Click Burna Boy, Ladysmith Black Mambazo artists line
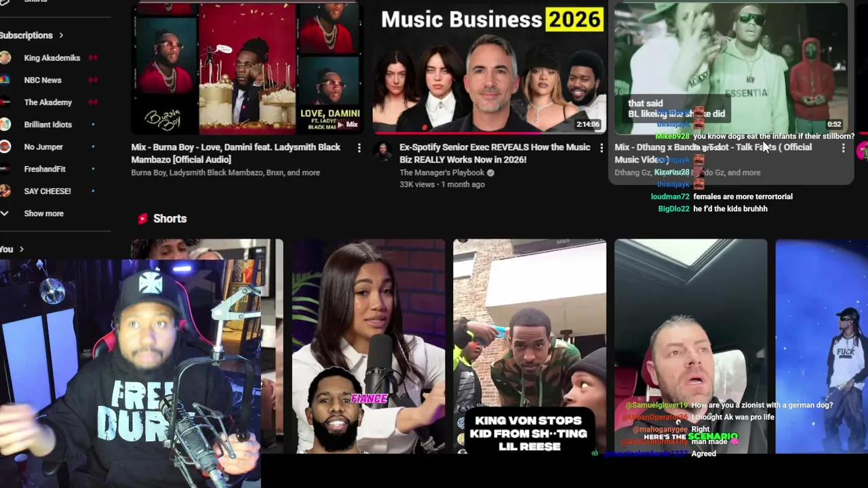The width and height of the screenshot is (868, 488). (x=225, y=173)
